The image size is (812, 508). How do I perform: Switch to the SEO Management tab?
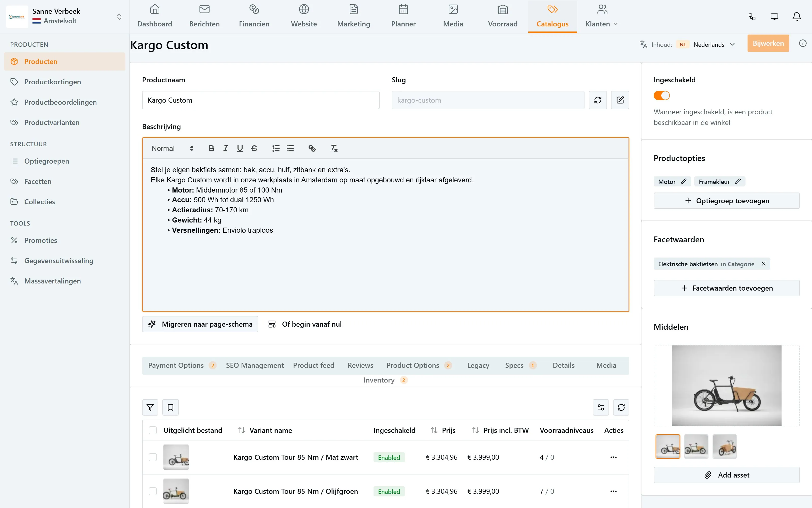(x=255, y=365)
